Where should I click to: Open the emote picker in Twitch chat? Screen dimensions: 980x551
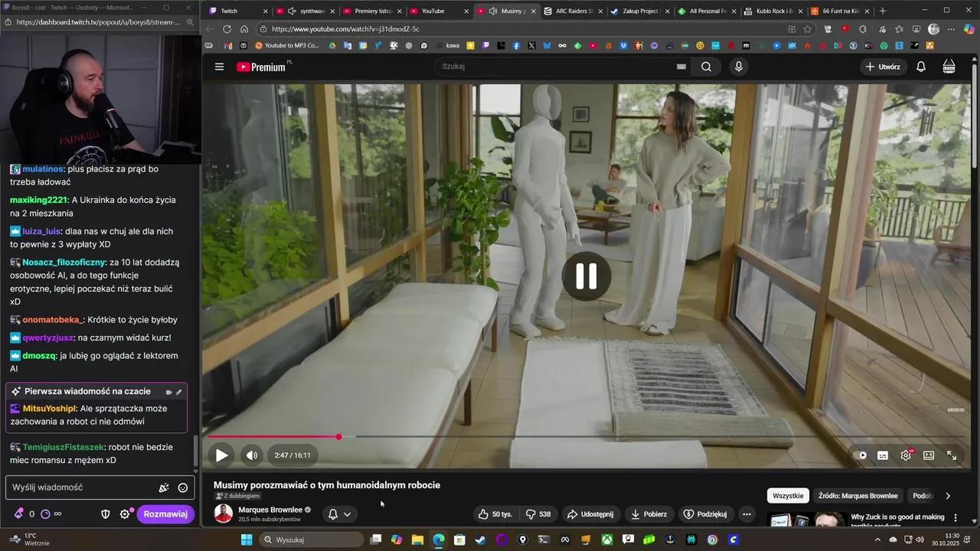183,487
